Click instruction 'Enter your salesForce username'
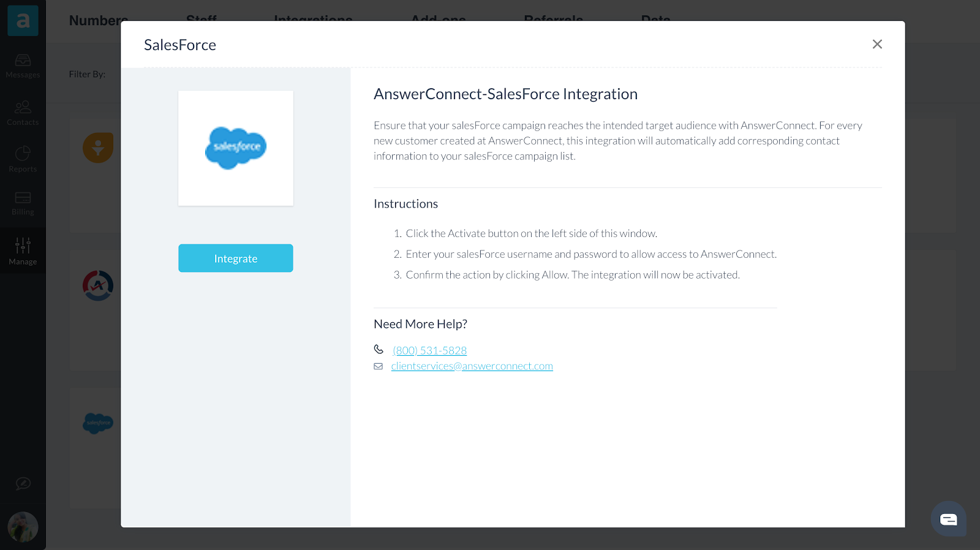 [x=591, y=254]
